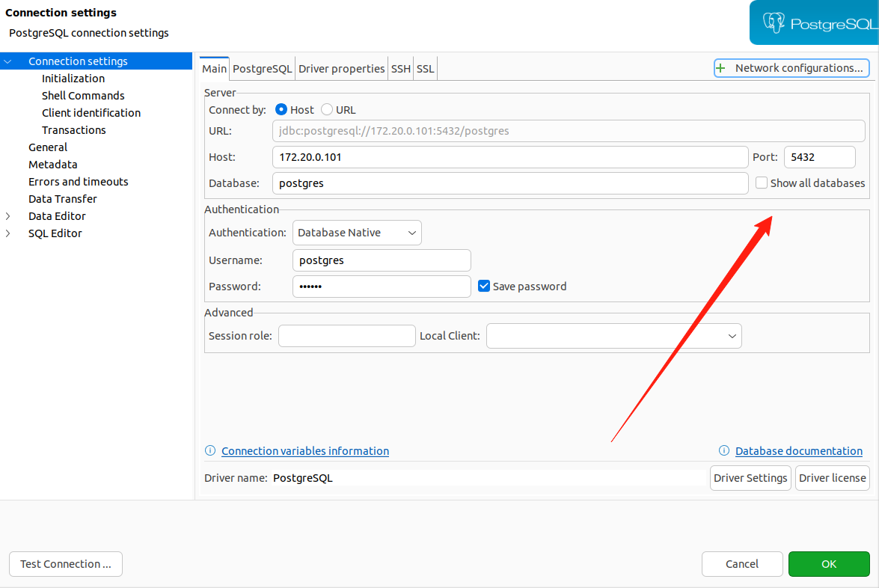Image resolution: width=879 pixels, height=588 pixels.
Task: Open Driver Settings
Action: (x=750, y=478)
